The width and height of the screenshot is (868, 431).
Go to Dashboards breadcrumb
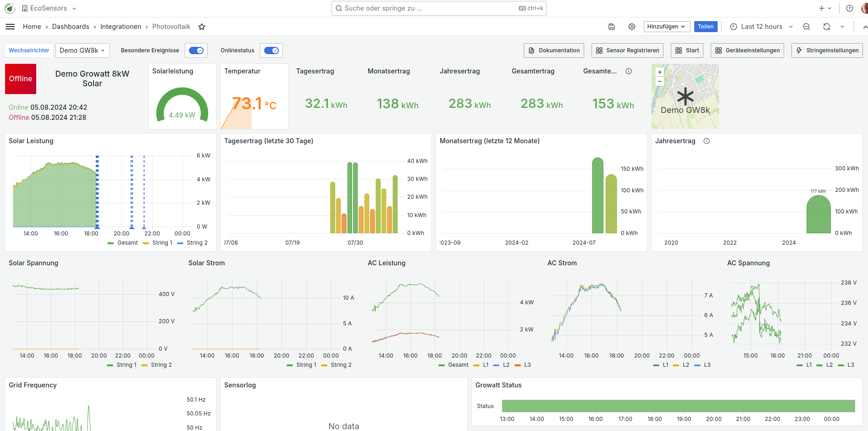pos(71,27)
